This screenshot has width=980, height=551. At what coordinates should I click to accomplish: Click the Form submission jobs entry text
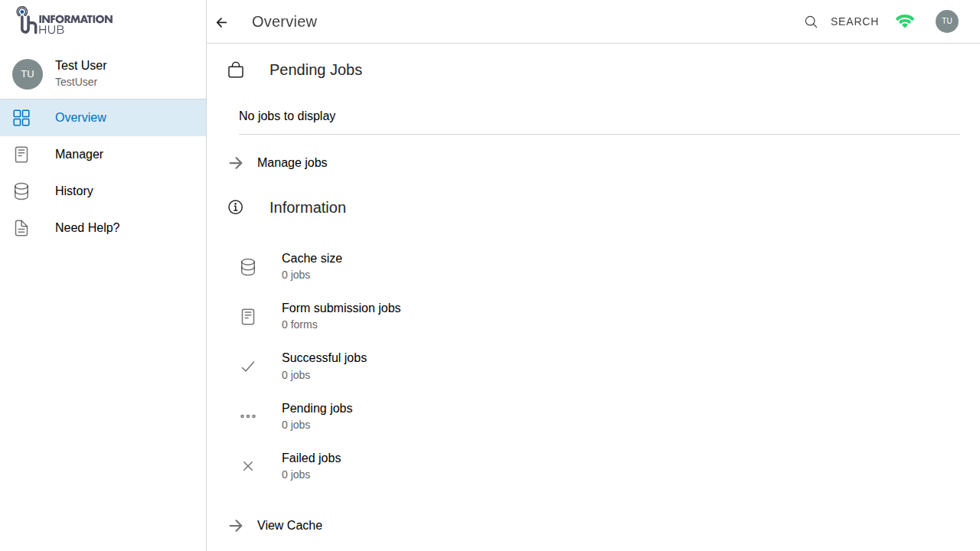tap(341, 308)
